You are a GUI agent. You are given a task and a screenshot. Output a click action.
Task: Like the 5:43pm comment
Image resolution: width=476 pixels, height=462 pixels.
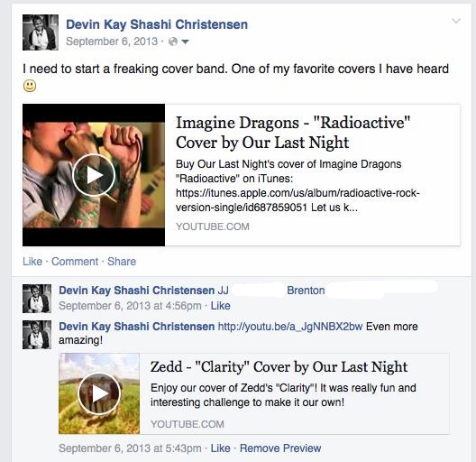221,448
